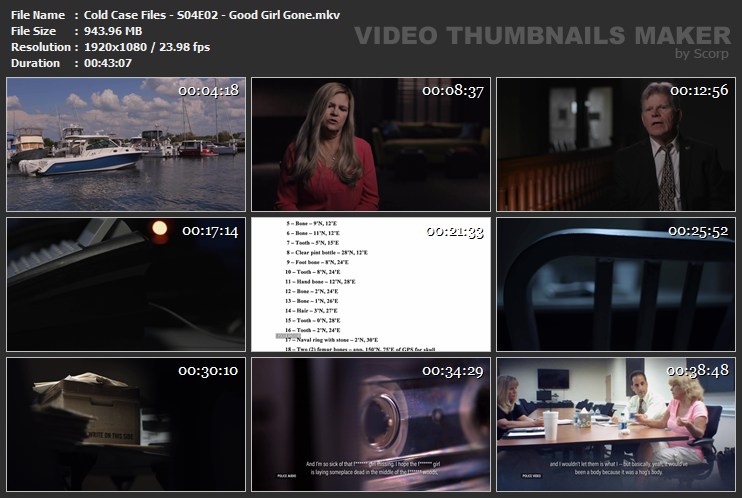Click the timestamp 00:38:48
742x498 pixels.
pos(698,370)
